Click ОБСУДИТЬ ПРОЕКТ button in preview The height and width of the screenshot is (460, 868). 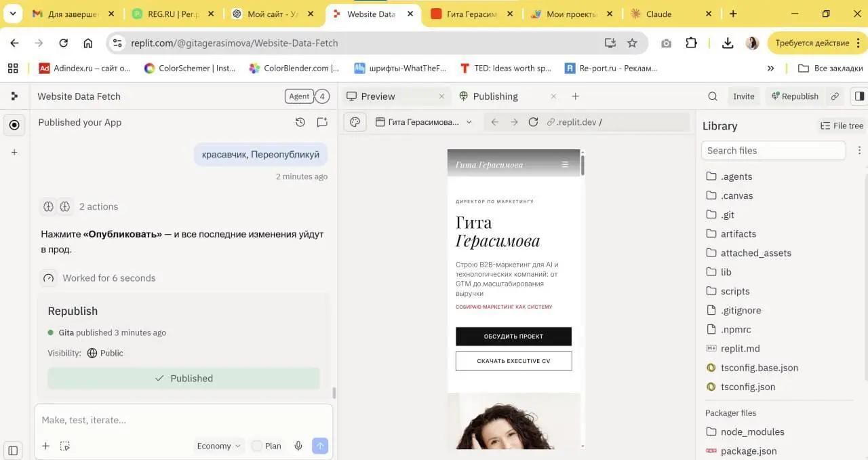(513, 336)
